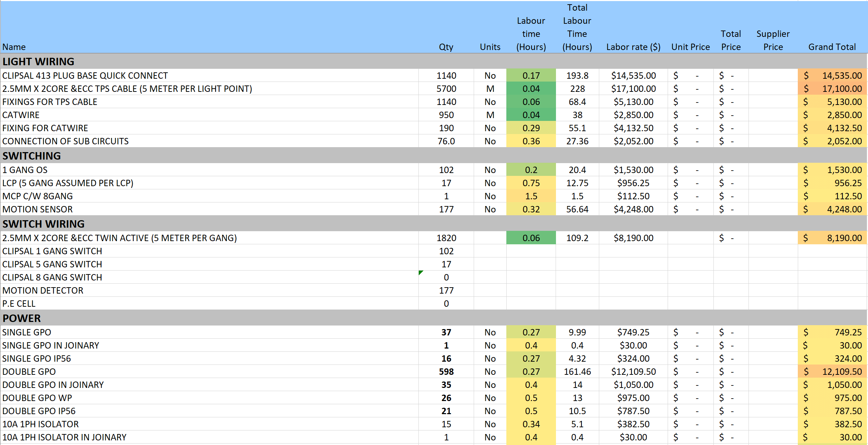Select the Units header cell

pos(490,47)
